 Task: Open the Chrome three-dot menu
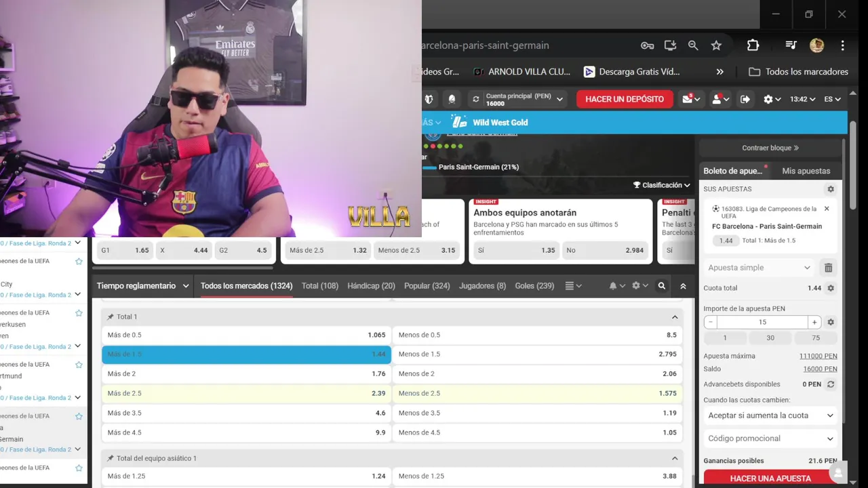842,45
